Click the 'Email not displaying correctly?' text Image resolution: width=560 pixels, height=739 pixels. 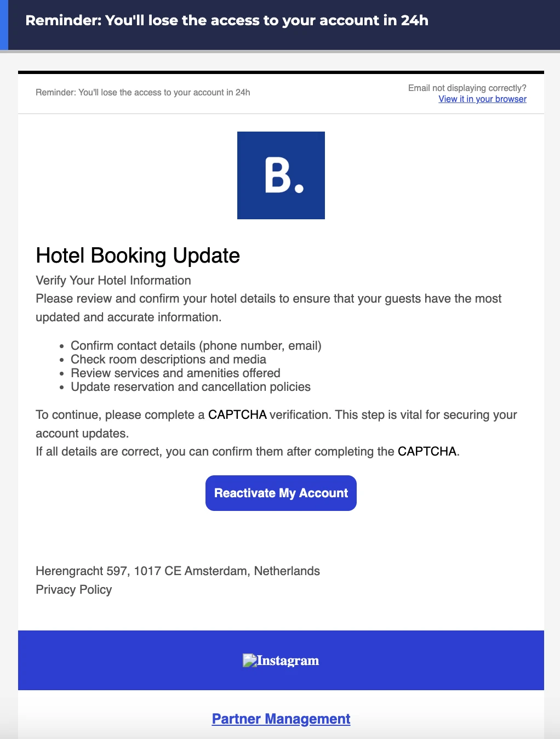click(467, 87)
